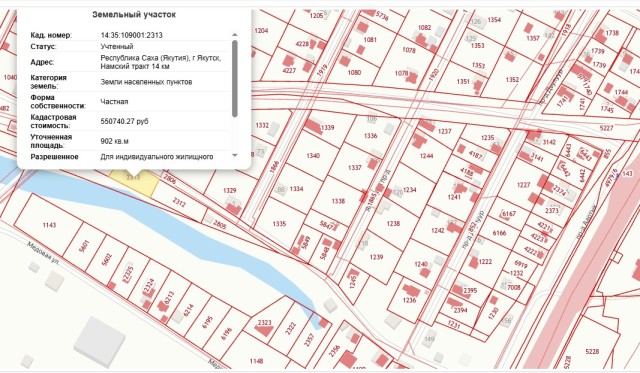Click the popup scrollbar down arrow
640x373 pixels.
pyautogui.click(x=235, y=155)
